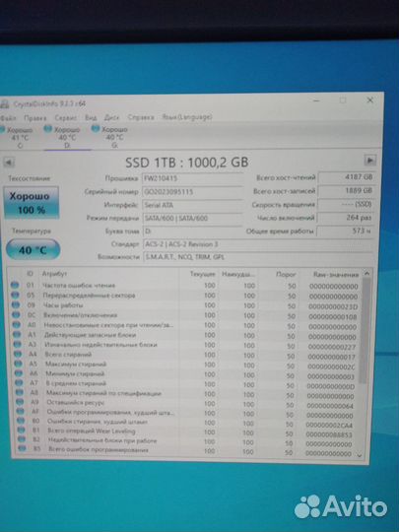The height and width of the screenshot is (532, 399).
Task: Click rotation speed value ---- (SSD)
Action: [346, 204]
